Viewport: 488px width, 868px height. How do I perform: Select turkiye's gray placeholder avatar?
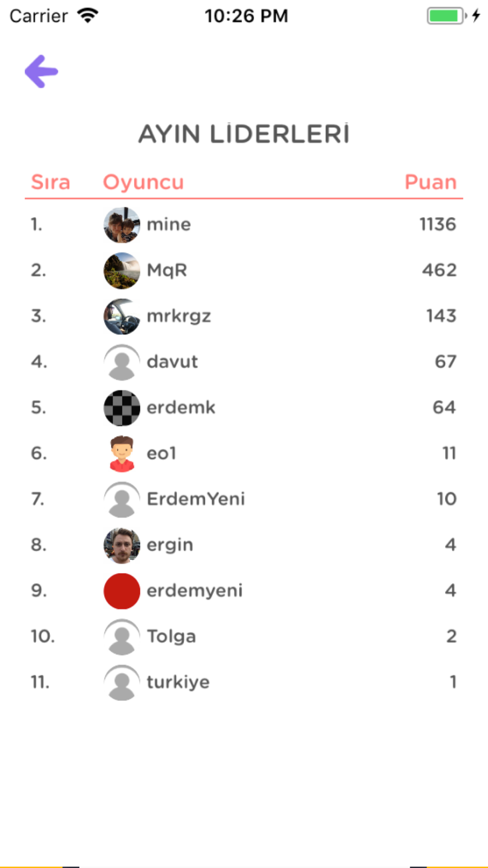122,682
